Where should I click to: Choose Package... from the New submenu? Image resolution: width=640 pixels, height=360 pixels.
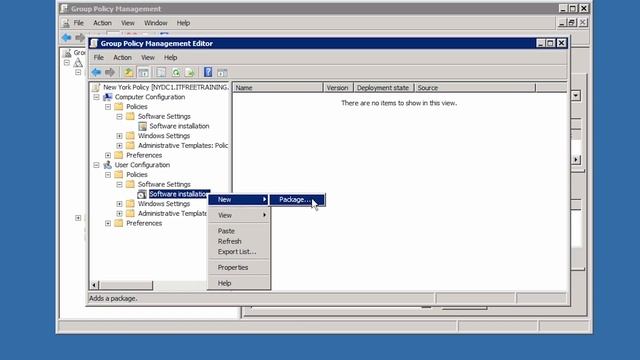point(297,200)
